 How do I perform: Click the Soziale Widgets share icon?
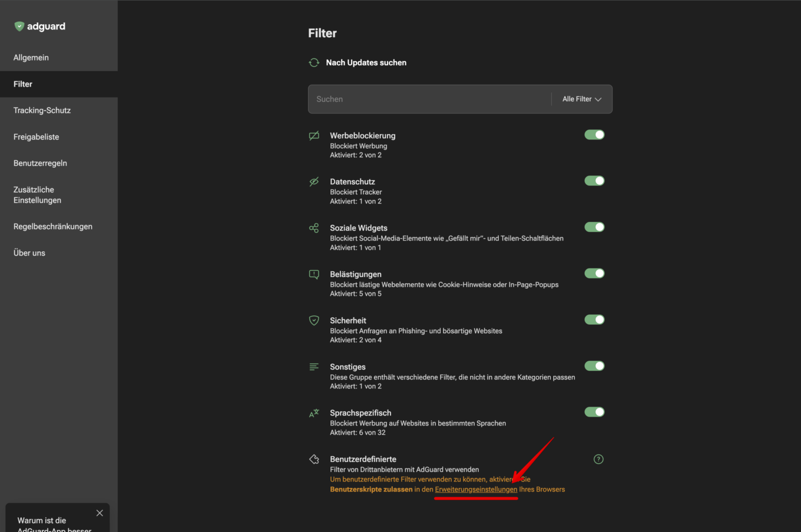tap(314, 228)
